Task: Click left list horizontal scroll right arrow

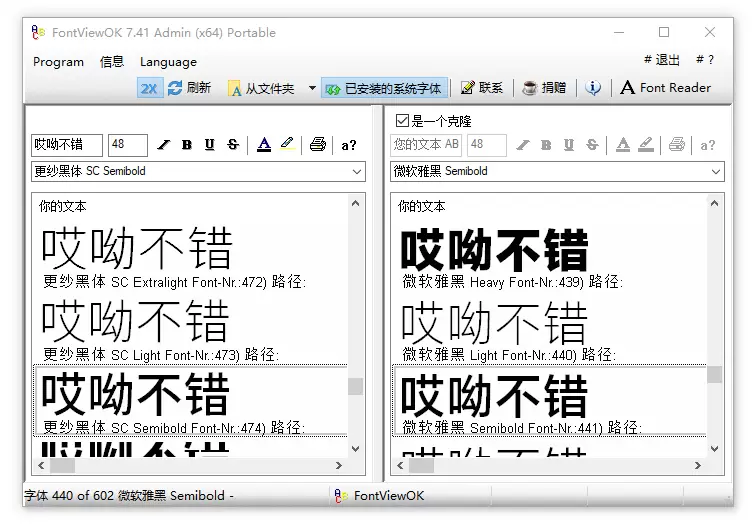Action: pos(339,465)
